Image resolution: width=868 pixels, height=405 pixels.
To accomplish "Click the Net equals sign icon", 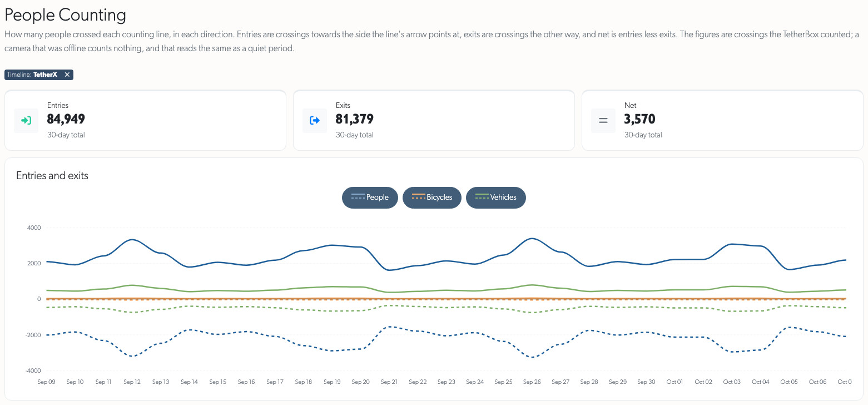I will [603, 120].
